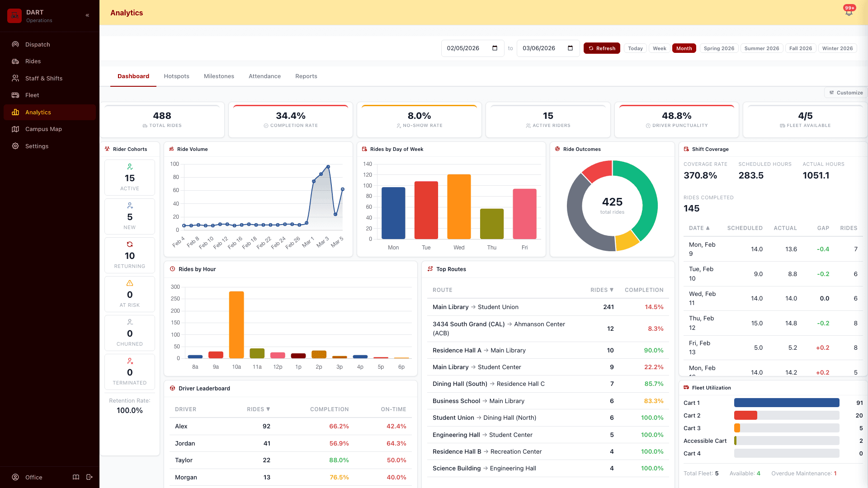Open the Customize dashboard panel
Screen dimensions: 868x488
846,93
